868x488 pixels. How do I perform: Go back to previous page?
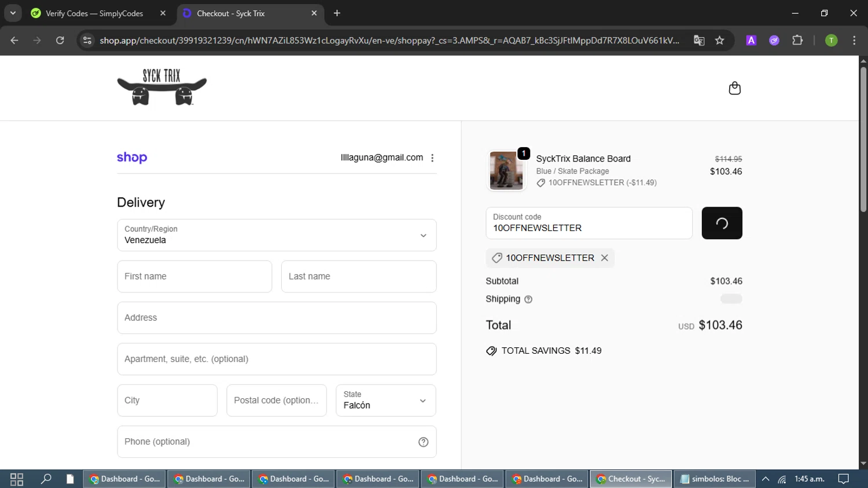coord(14,40)
